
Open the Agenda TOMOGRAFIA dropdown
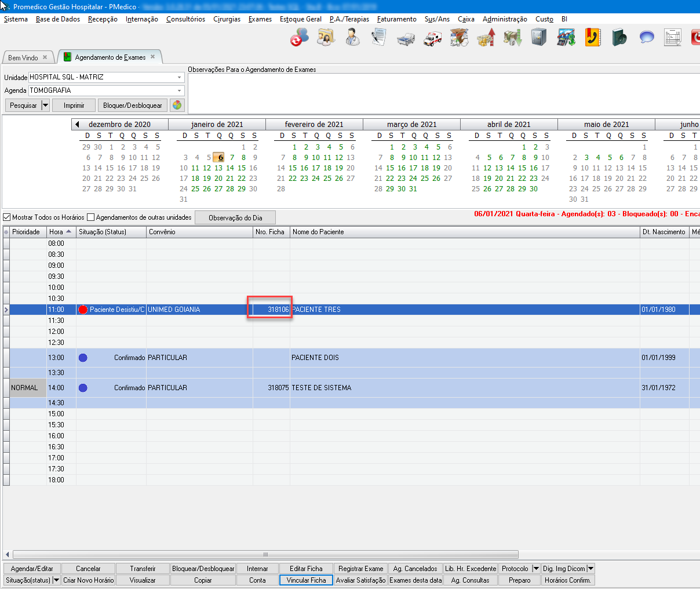(179, 90)
